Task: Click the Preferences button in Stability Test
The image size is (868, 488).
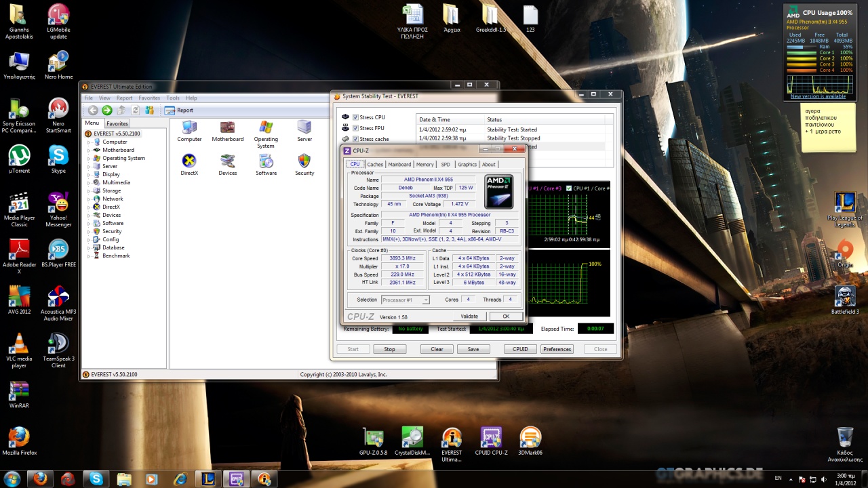Action: coord(557,350)
